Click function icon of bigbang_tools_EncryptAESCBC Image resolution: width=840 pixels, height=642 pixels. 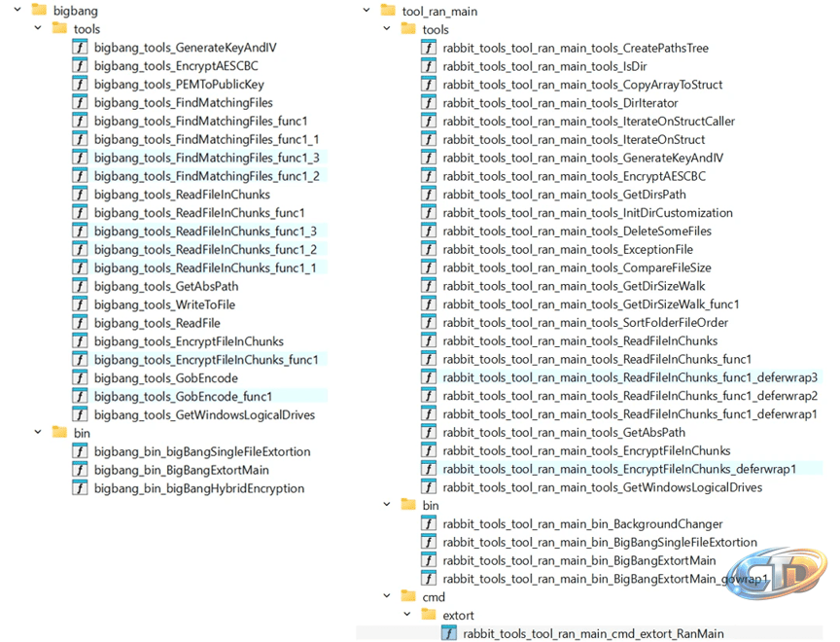(x=80, y=65)
